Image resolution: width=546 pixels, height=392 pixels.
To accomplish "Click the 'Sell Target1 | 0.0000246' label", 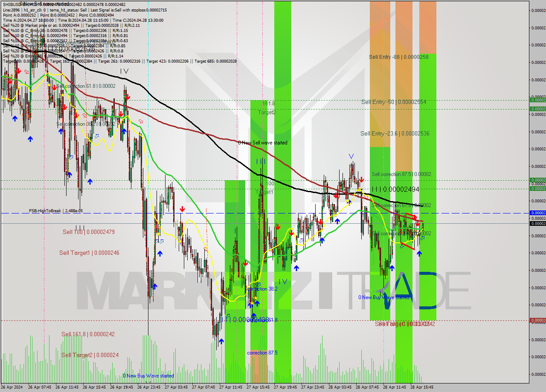I will pos(89,253).
